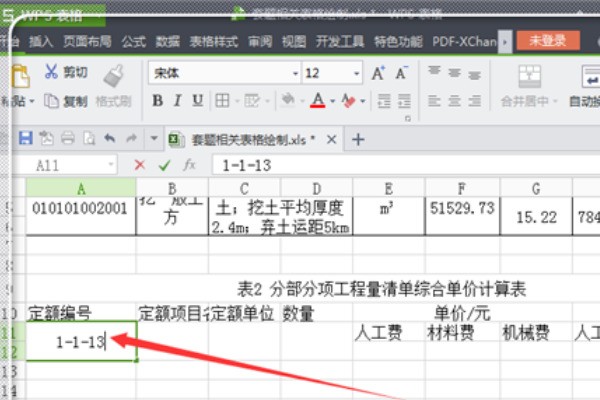Redo the last action
600x400 pixels.
click(132, 138)
